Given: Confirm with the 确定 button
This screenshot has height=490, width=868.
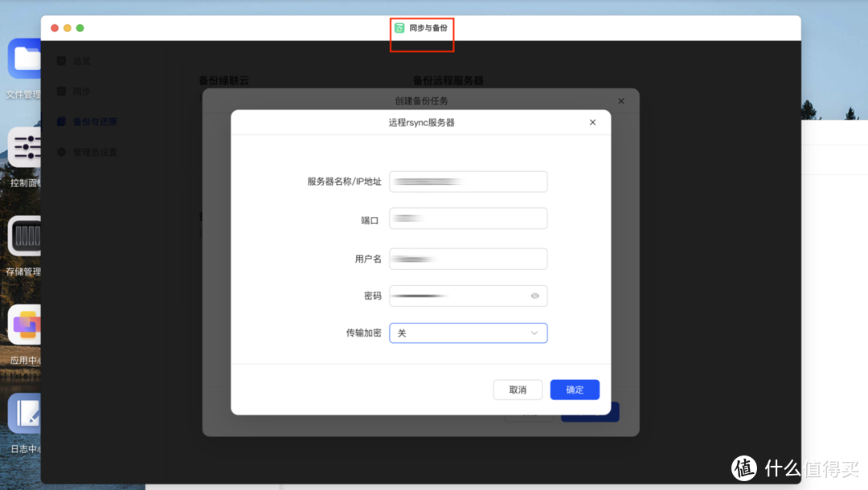Looking at the screenshot, I should [575, 389].
